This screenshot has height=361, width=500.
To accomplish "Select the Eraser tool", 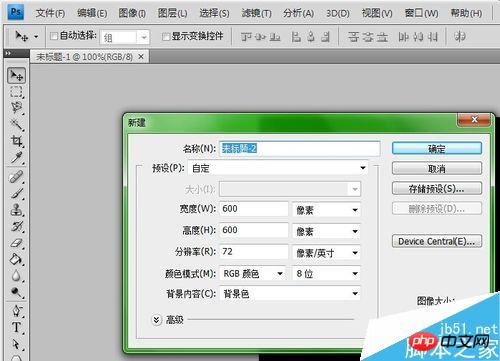I will click(x=16, y=243).
